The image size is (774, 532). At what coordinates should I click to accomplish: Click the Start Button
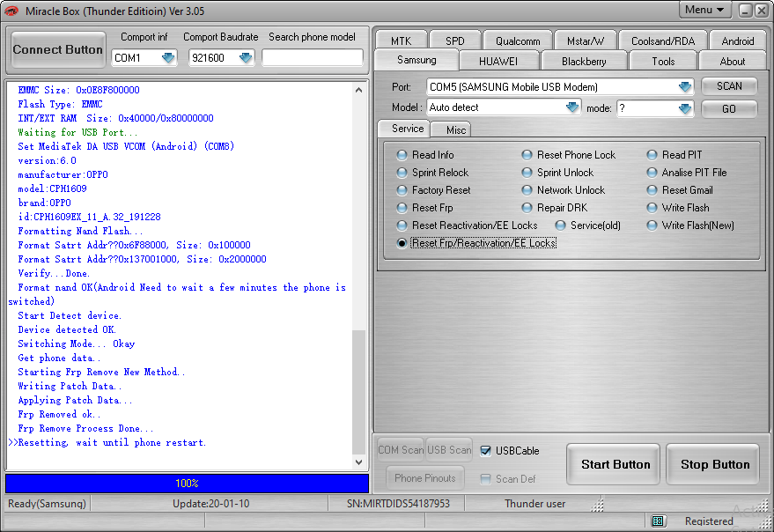point(614,464)
